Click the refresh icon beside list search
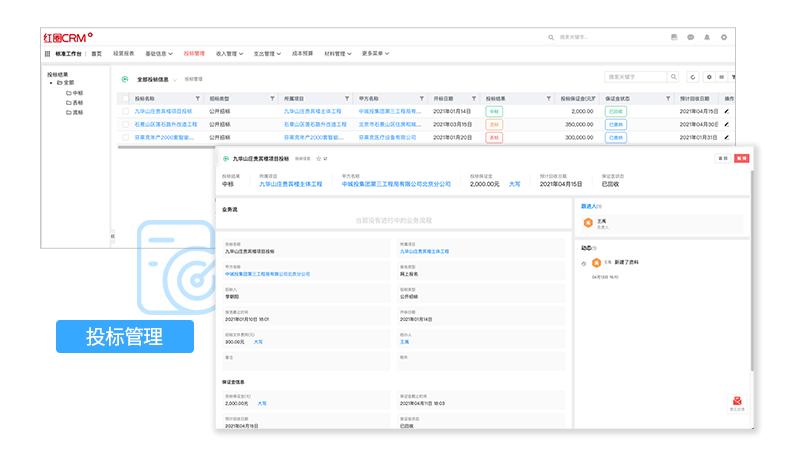 (x=692, y=77)
